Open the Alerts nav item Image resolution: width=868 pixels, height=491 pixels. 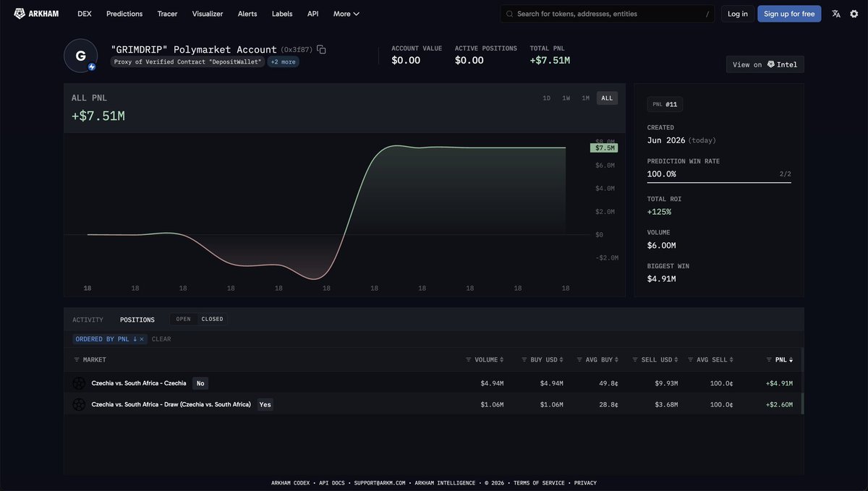click(247, 14)
